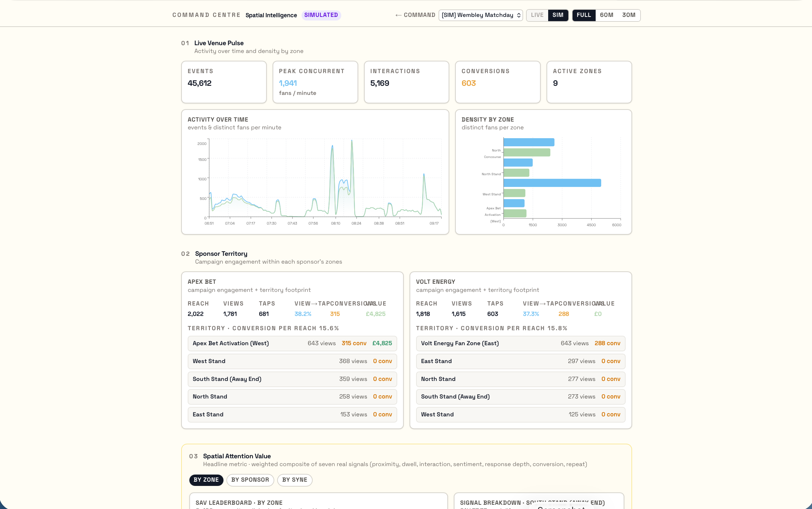Click the tallest peak in activity chart
Viewport: 812px width, 509px height.
point(352,141)
